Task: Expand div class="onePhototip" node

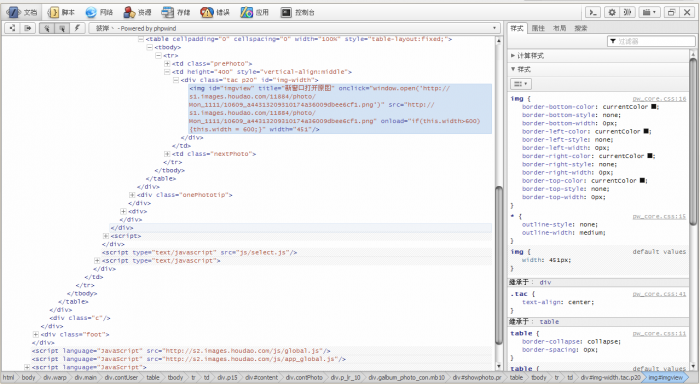Action: pos(132,195)
